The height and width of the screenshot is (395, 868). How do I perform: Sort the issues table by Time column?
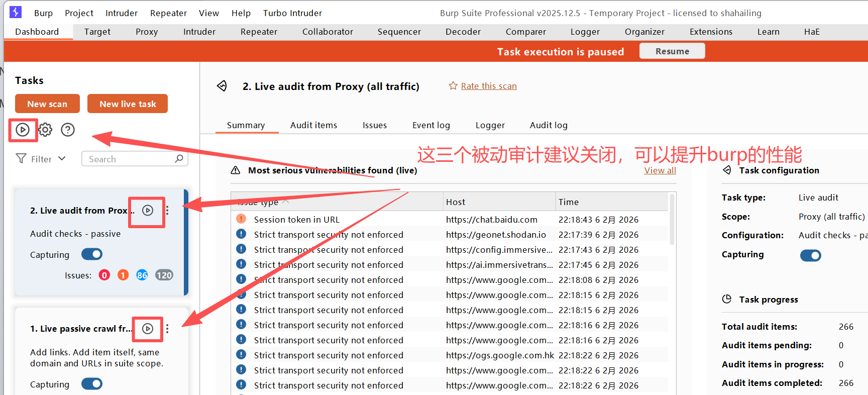click(x=612, y=202)
